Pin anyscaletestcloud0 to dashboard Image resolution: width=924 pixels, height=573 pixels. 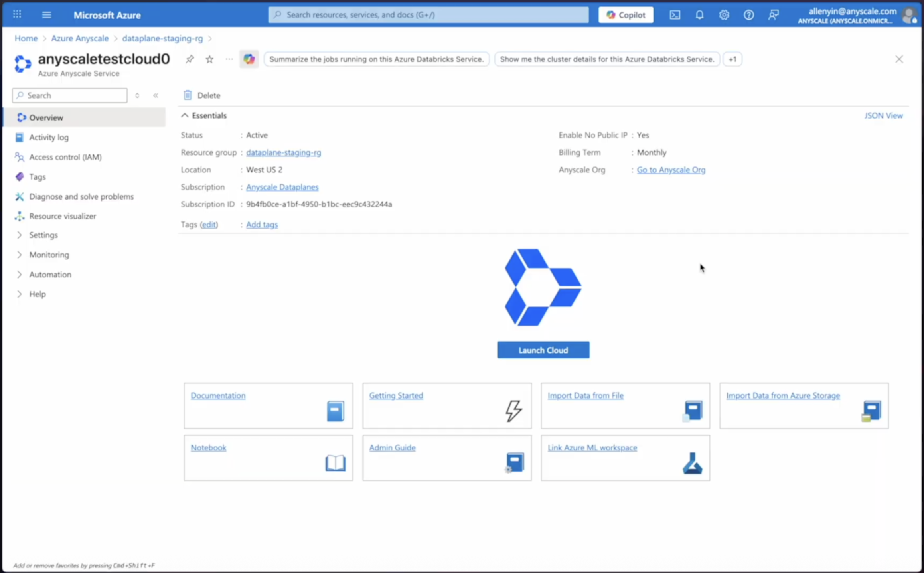point(190,59)
